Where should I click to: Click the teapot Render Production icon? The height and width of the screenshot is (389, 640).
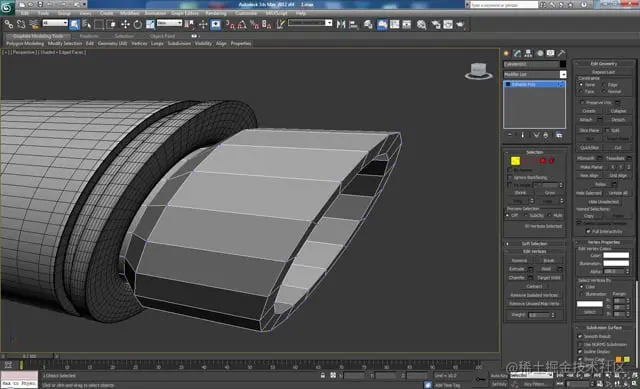click(460, 24)
